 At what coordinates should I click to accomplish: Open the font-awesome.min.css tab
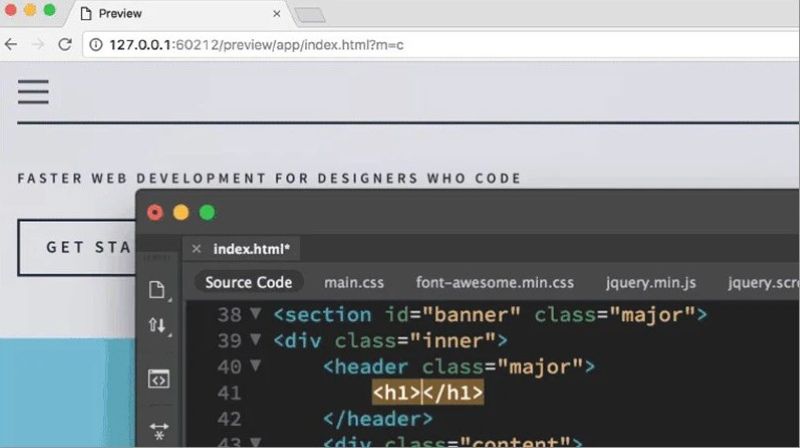(x=495, y=283)
